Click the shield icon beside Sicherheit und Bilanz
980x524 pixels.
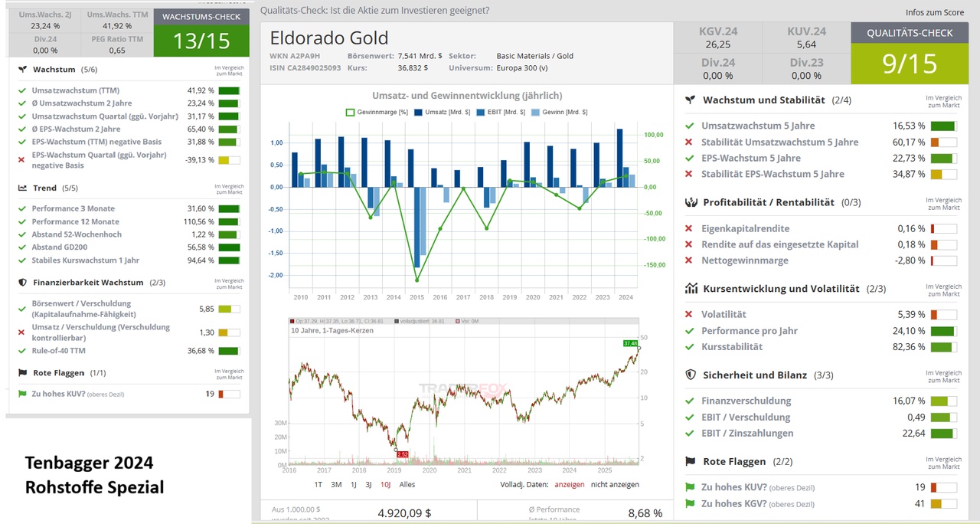(690, 375)
